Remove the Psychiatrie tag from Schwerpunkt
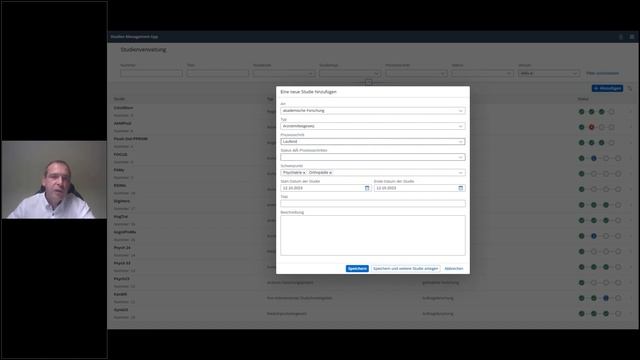 [304, 173]
